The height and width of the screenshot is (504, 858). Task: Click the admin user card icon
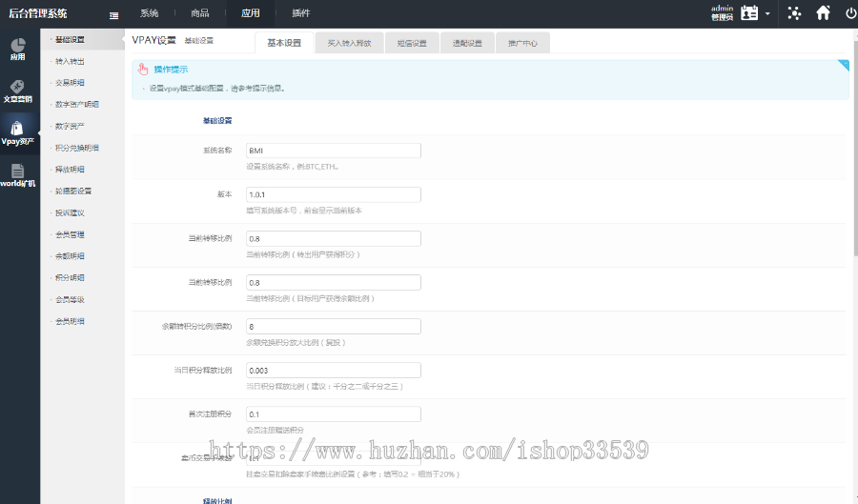(749, 13)
